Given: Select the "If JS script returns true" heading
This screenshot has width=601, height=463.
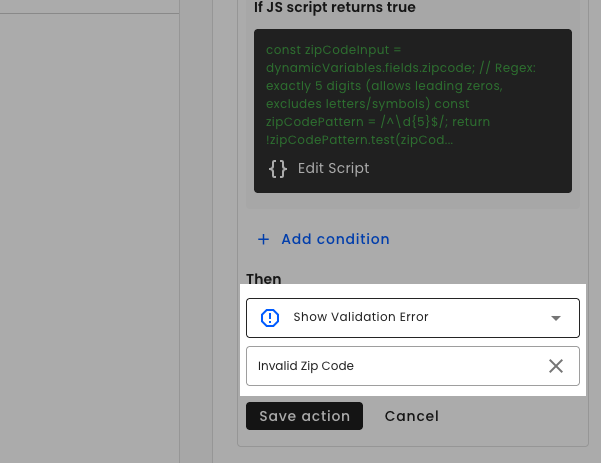Looking at the screenshot, I should point(335,7).
